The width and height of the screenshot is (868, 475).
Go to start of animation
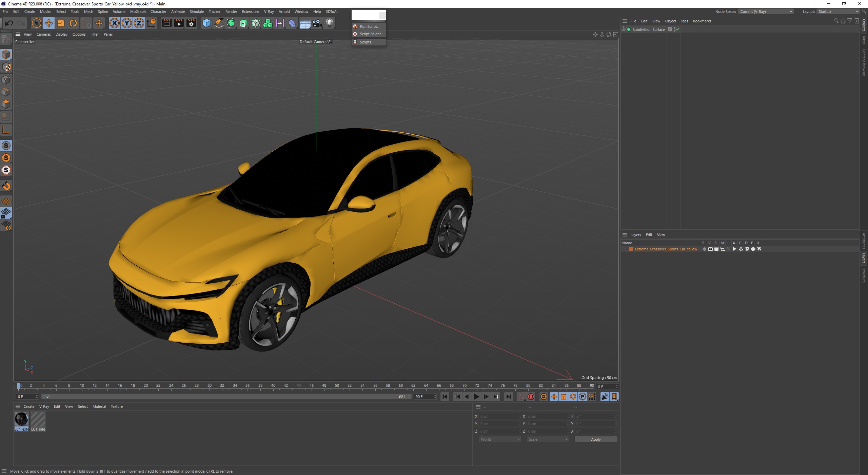[445, 397]
